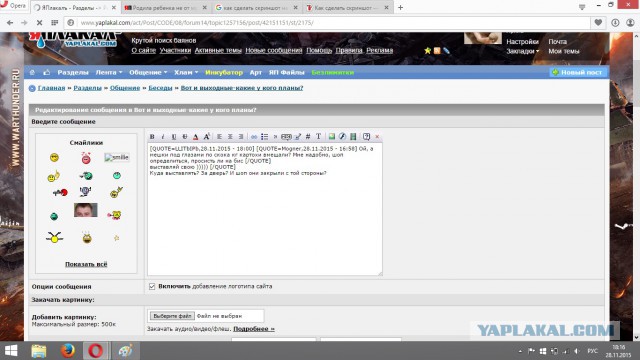Go to Беседы breadcrumb link
The width and height of the screenshot is (640, 360).
pos(160,88)
